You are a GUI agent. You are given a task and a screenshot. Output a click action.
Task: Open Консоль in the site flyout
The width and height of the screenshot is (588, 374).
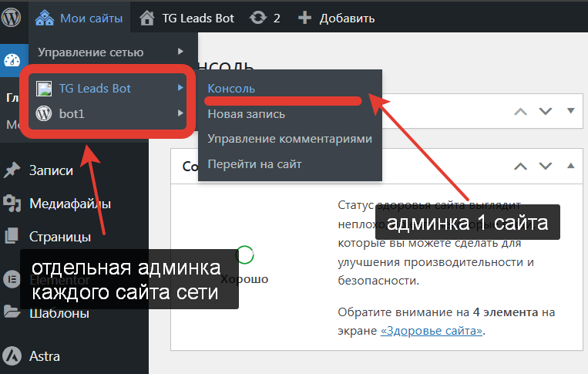231,89
